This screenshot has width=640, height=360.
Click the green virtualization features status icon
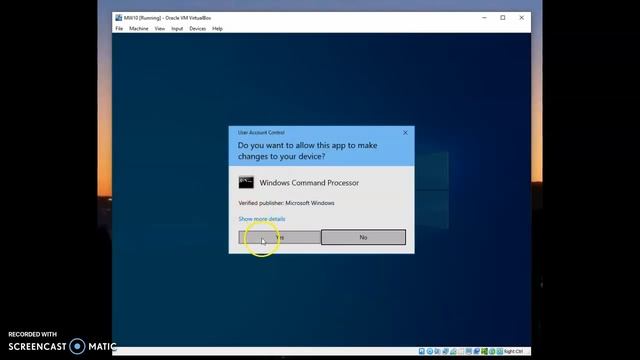tap(484, 351)
